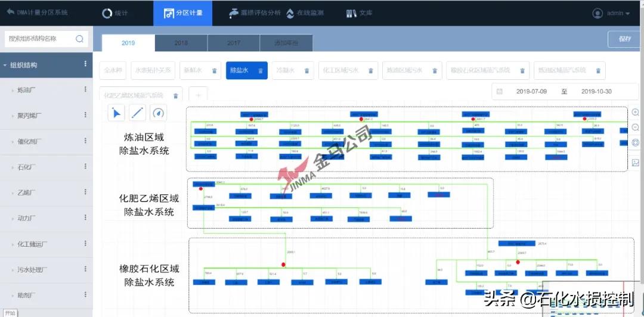Viewport: 644px width, 317px height.
Task: Delete the 橡胶石化区域蒸汽系统 tag
Action: tap(522, 71)
